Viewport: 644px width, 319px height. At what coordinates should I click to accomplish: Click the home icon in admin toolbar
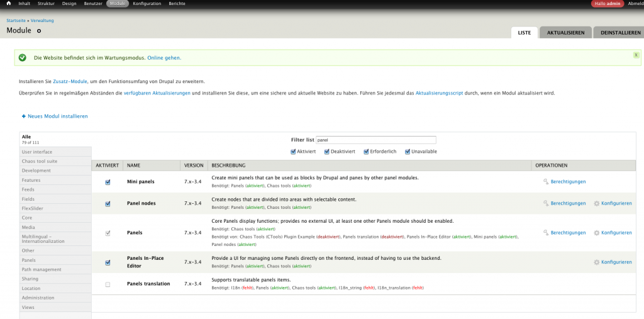[x=9, y=4]
